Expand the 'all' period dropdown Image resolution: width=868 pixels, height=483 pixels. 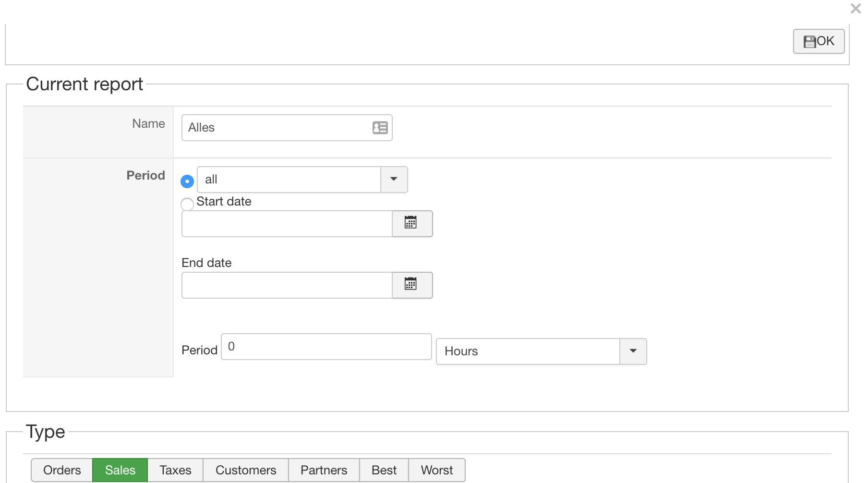pyautogui.click(x=394, y=180)
